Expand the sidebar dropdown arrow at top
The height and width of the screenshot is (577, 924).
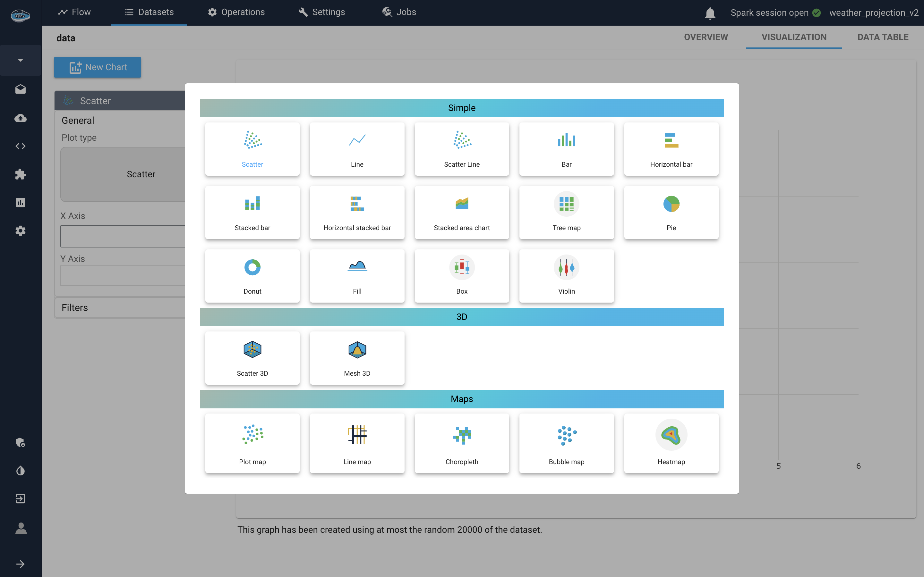[x=21, y=60]
